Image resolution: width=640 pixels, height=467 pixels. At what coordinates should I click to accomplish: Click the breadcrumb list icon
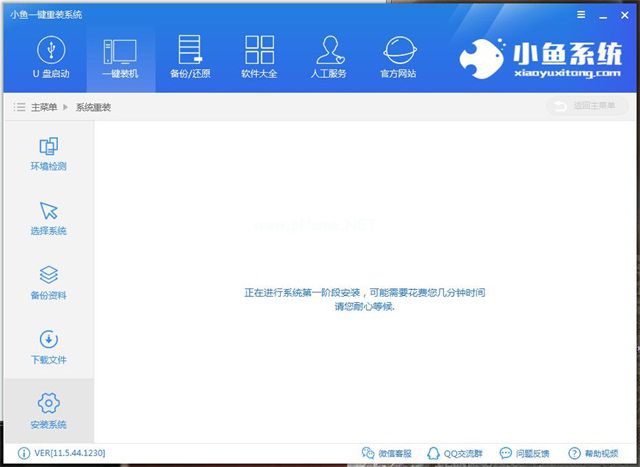tap(19, 107)
